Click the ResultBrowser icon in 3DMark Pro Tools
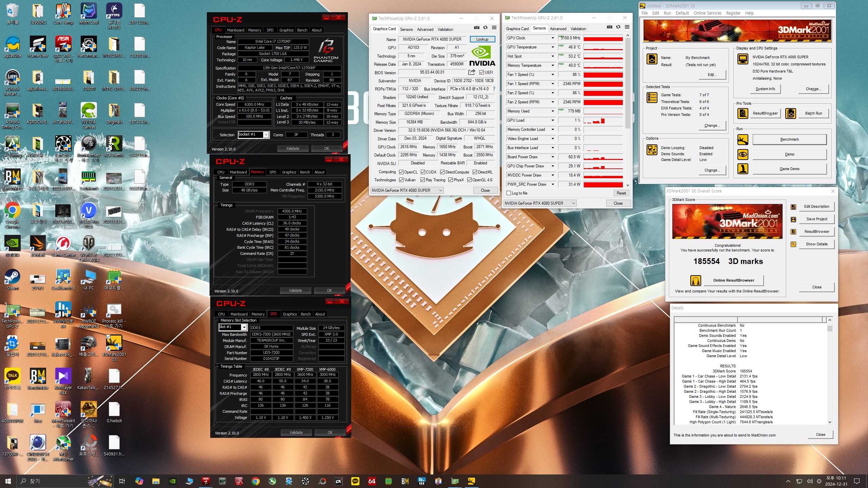 [743, 113]
